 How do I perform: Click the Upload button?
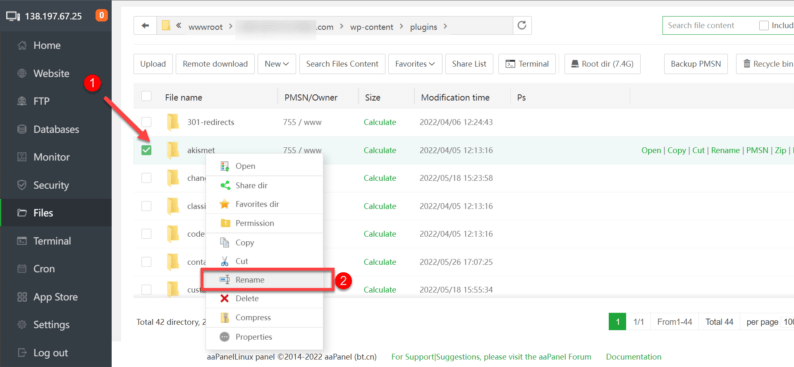[153, 64]
